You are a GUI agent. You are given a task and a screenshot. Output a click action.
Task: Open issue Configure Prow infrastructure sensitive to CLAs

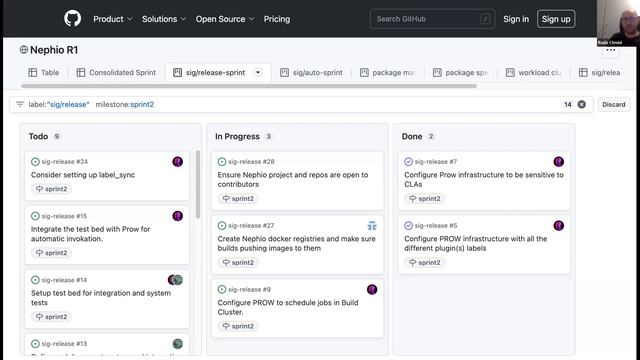coord(484,180)
